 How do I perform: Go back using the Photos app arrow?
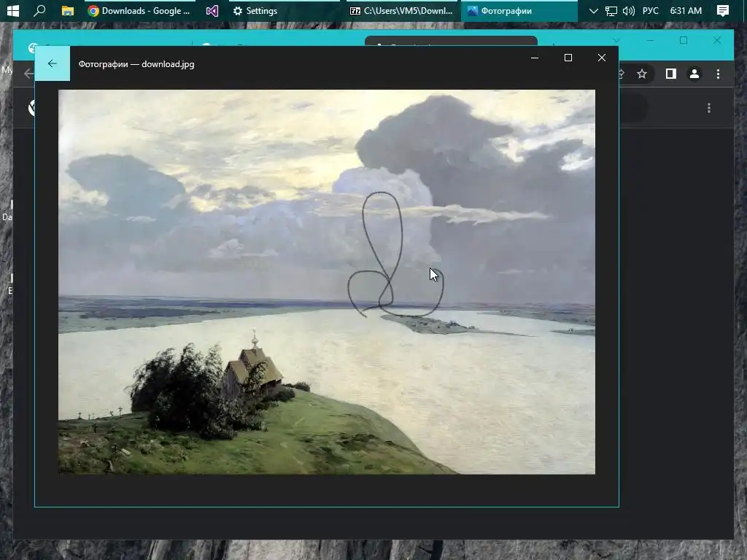point(53,64)
